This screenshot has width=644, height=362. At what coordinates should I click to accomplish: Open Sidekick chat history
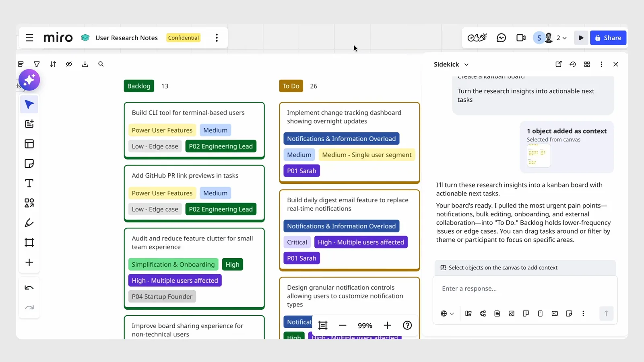click(573, 64)
